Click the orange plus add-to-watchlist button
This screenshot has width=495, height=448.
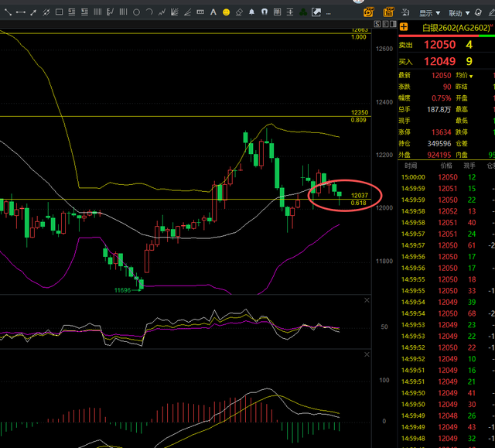pyautogui.click(x=404, y=27)
